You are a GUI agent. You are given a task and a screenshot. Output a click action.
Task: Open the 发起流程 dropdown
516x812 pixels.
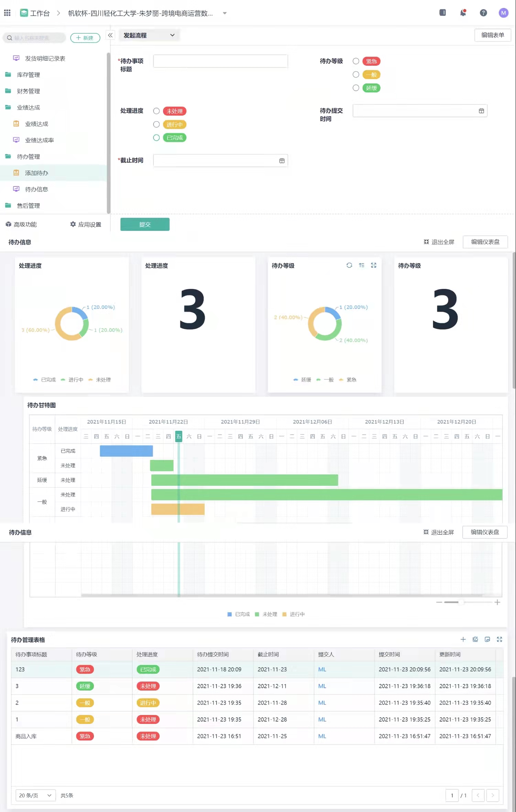pyautogui.click(x=149, y=35)
